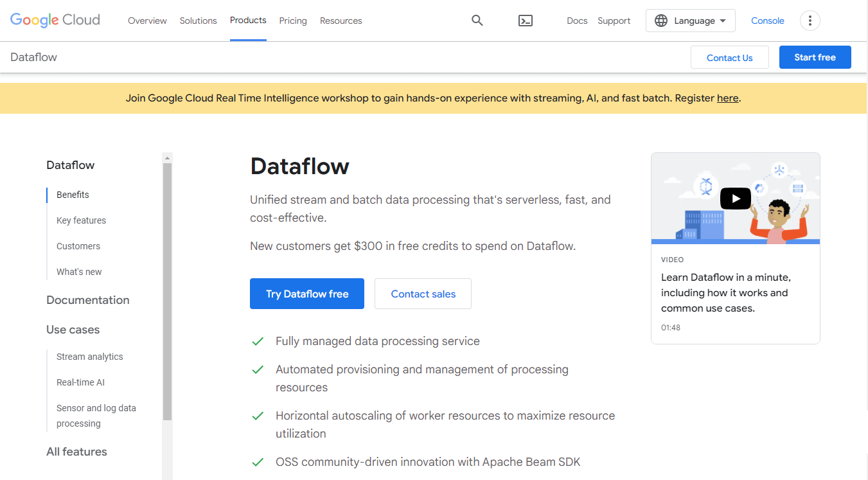Activate the Cloud Shell terminal icon
Viewport: 868px width, 480px height.
526,20
